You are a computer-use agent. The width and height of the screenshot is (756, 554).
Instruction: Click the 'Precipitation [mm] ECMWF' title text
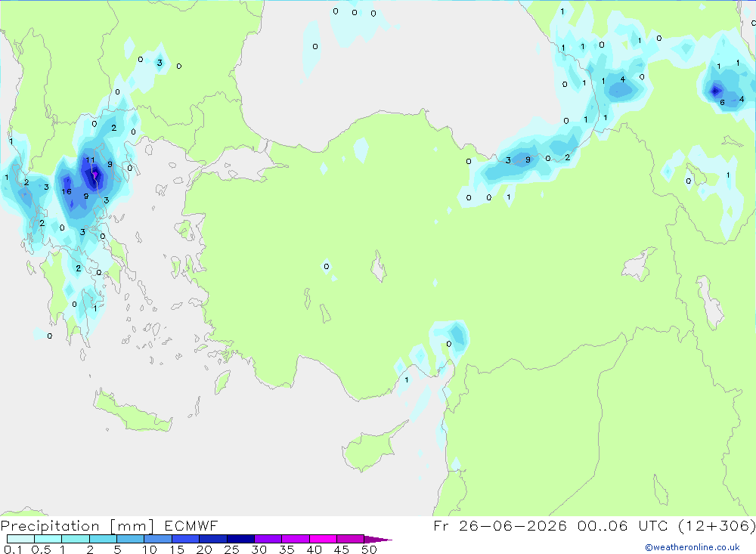109,525
